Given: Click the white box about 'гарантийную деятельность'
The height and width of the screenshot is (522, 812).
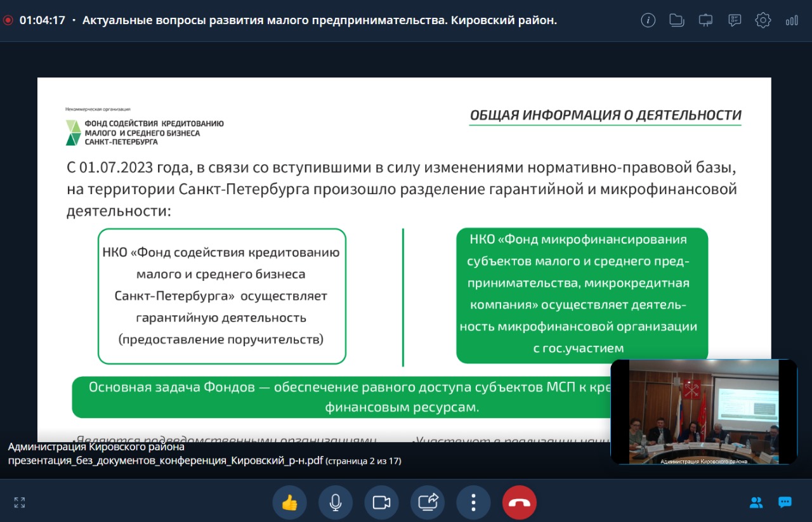Looking at the screenshot, I should coord(222,296).
